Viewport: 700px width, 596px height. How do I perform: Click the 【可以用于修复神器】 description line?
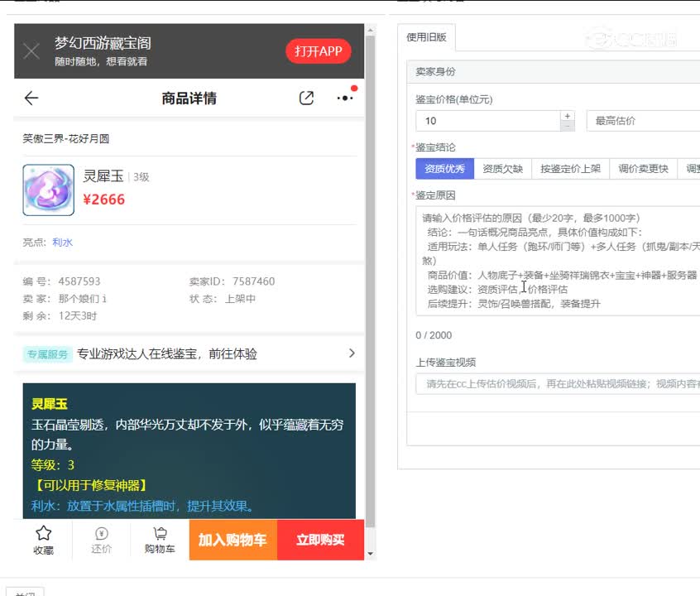pos(89,485)
